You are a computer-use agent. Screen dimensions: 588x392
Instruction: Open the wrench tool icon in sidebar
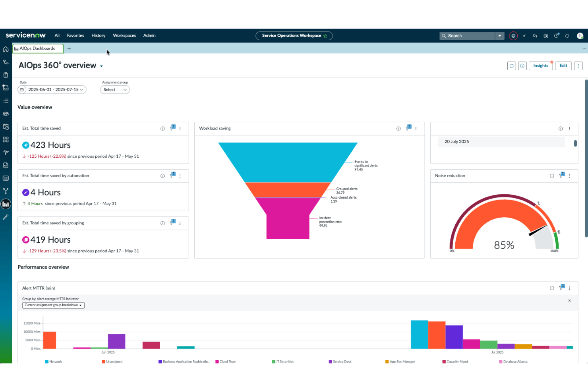[x=6, y=217]
